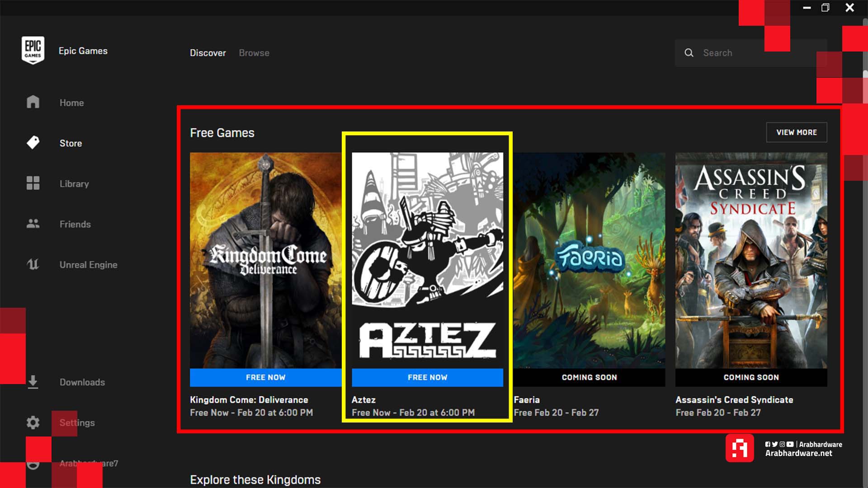Switch to the Browse tab
Screen dimensions: 868x488
254,53
